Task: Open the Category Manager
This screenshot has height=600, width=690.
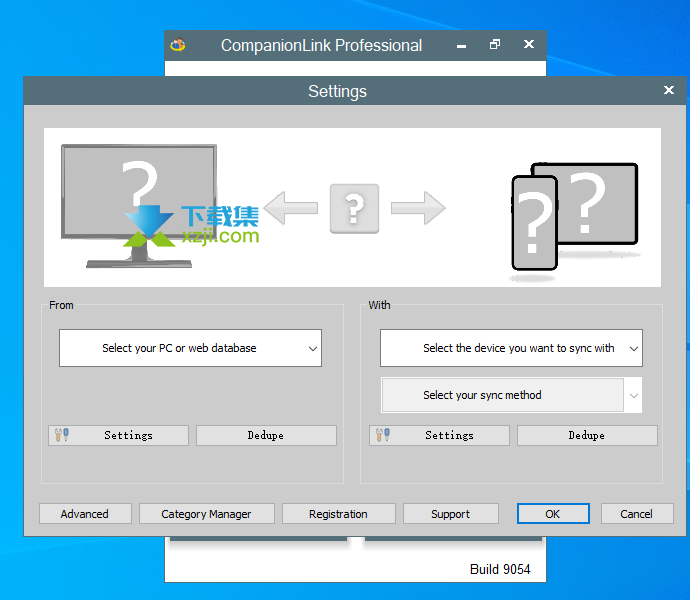Action: 207,514
